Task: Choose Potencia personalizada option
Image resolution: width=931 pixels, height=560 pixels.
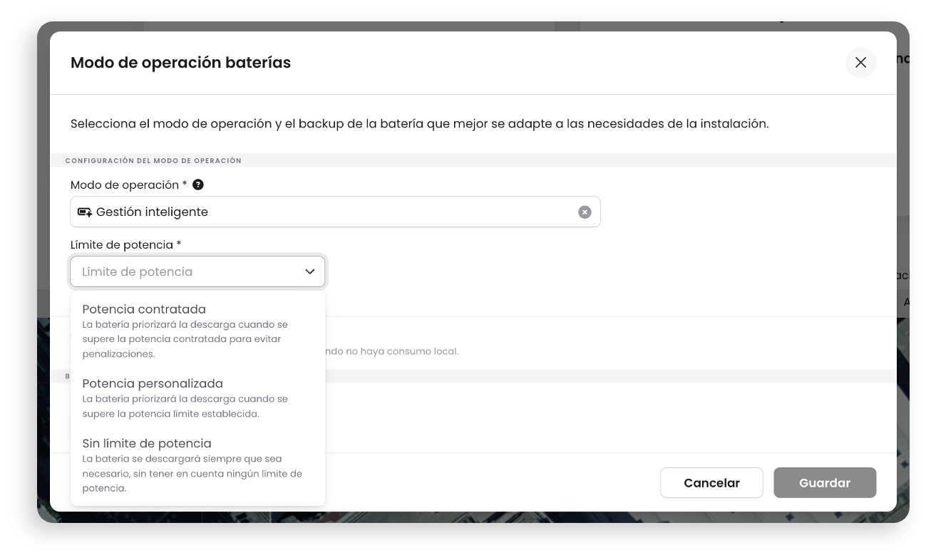Action: [198, 398]
